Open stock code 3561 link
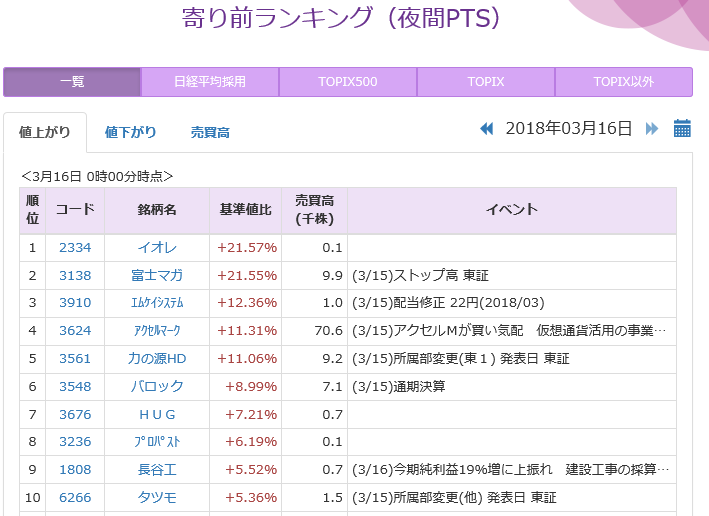This screenshot has width=709, height=516. tap(75, 359)
